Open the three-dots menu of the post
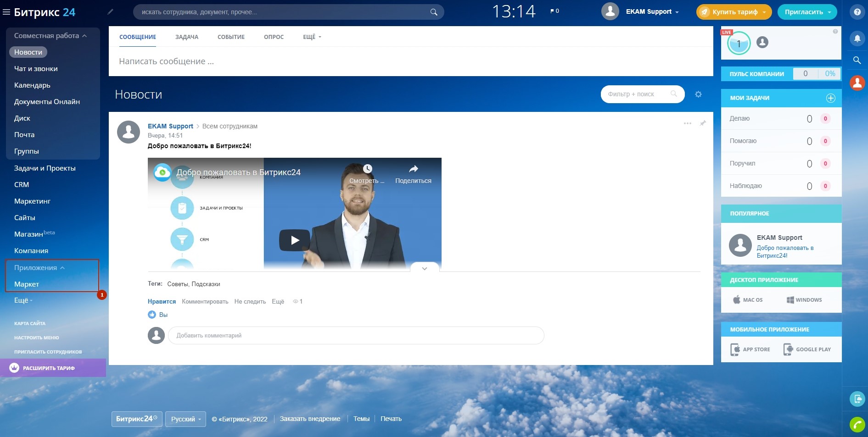Screen dimensions: 868x437 pos(687,123)
